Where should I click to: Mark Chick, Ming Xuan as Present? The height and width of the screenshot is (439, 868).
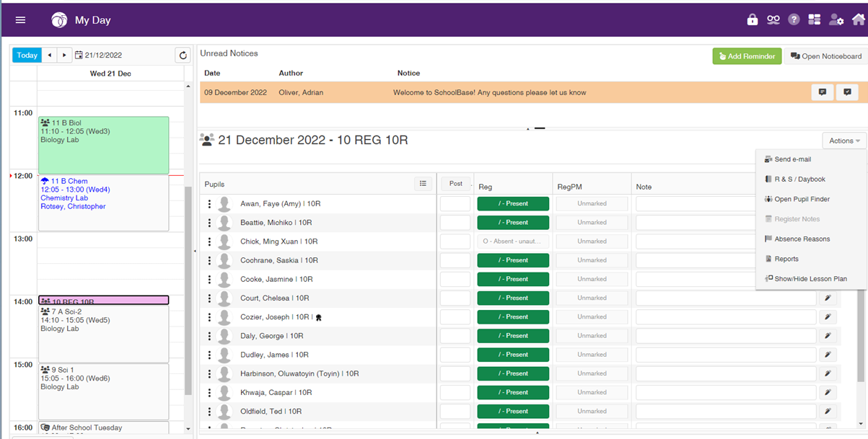pyautogui.click(x=512, y=241)
